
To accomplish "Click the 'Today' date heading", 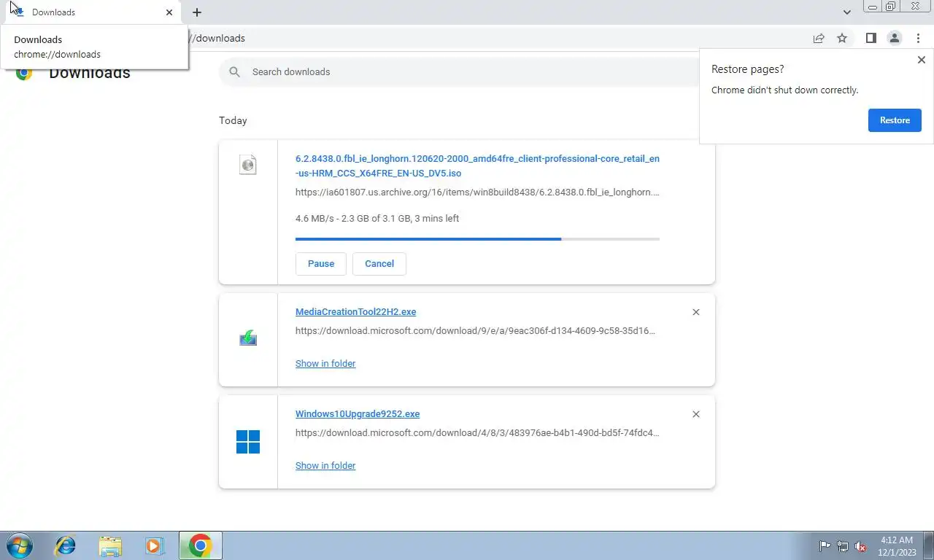I will (233, 120).
